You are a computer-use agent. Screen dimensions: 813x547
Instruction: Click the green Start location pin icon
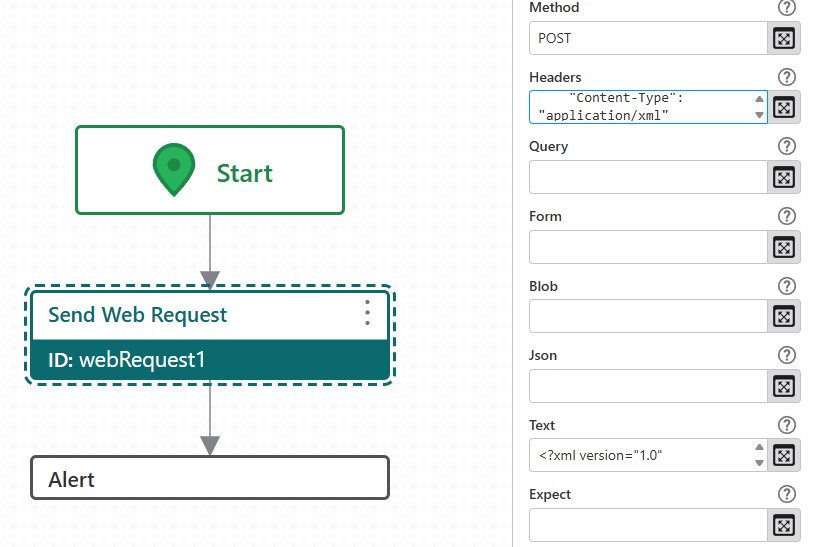174,170
